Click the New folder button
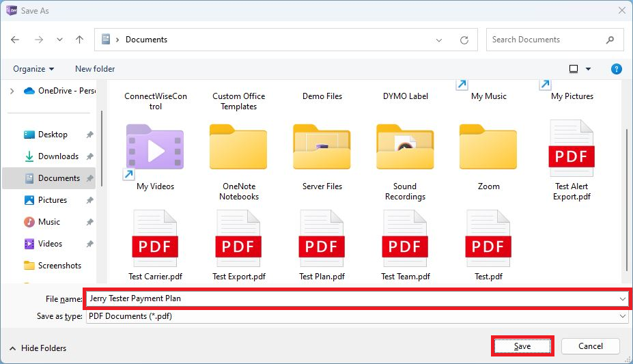 (95, 69)
